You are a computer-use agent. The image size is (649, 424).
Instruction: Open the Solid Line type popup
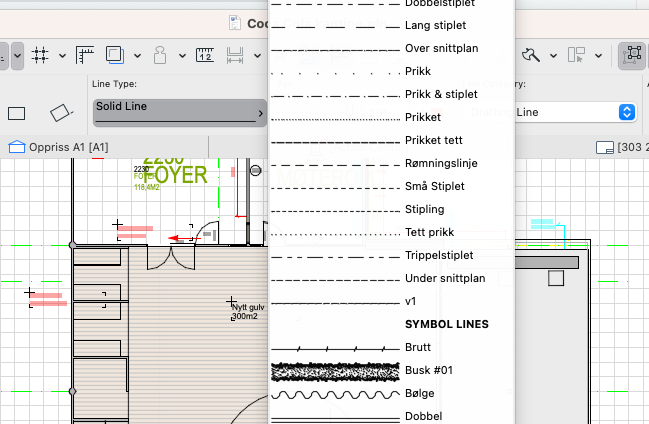pos(180,112)
